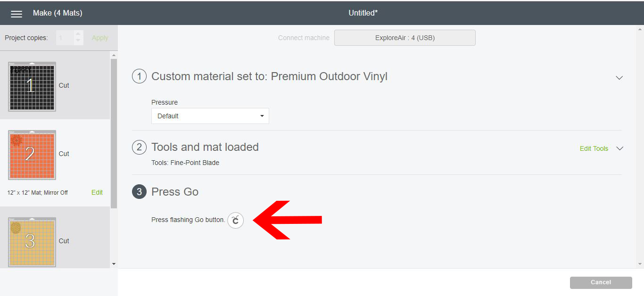
Task: Select mat 3 yellow thumbnail
Action: click(x=32, y=242)
